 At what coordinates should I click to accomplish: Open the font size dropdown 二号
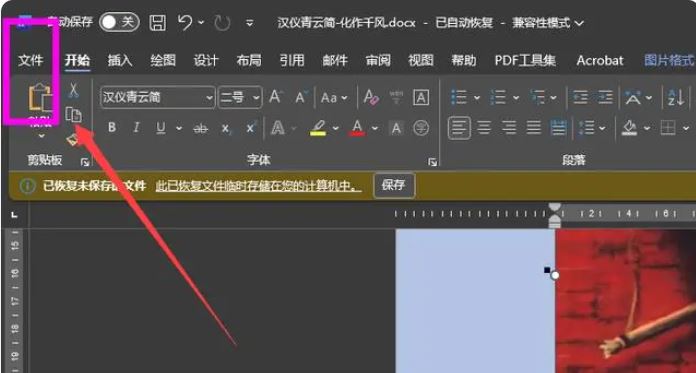pyautogui.click(x=256, y=98)
